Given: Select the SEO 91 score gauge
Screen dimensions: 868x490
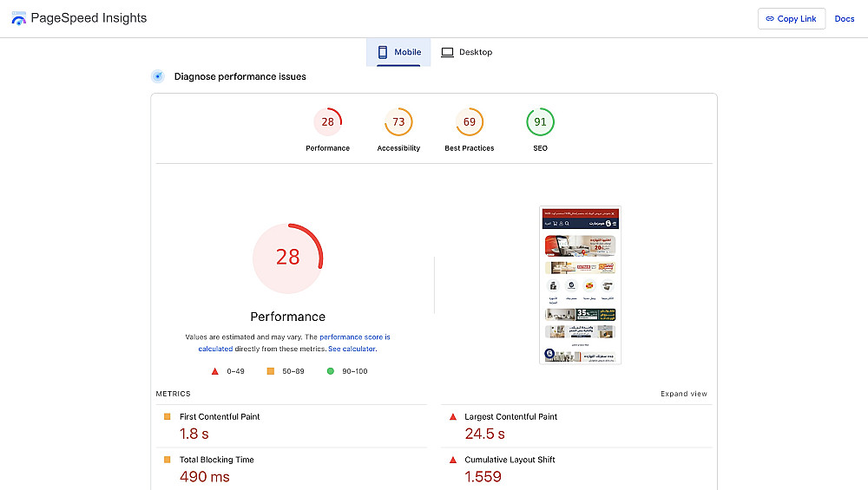Looking at the screenshot, I should (x=540, y=121).
